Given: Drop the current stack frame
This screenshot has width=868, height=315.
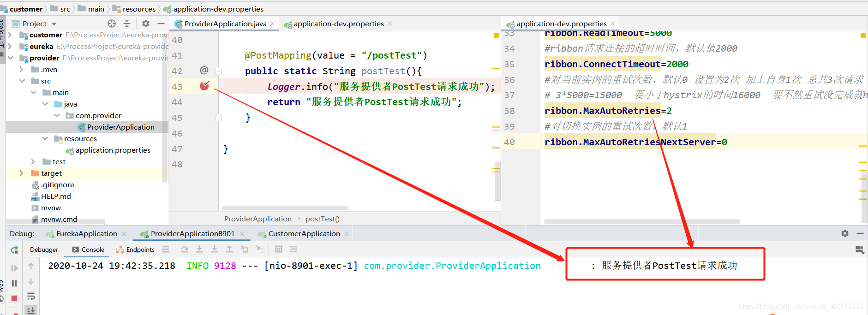Looking at the screenshot, I should tap(245, 250).
